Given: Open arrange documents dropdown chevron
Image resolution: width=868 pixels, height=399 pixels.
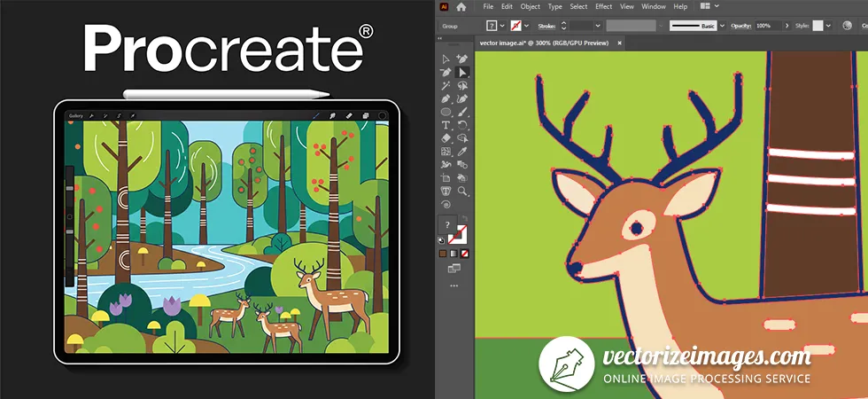Looking at the screenshot, I should pyautogui.click(x=717, y=6).
